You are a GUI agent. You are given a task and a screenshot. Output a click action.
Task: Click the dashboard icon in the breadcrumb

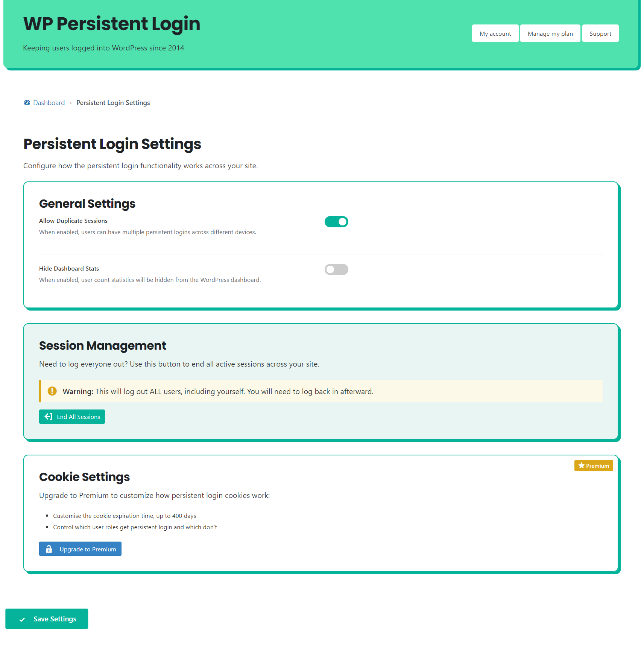[x=26, y=102]
